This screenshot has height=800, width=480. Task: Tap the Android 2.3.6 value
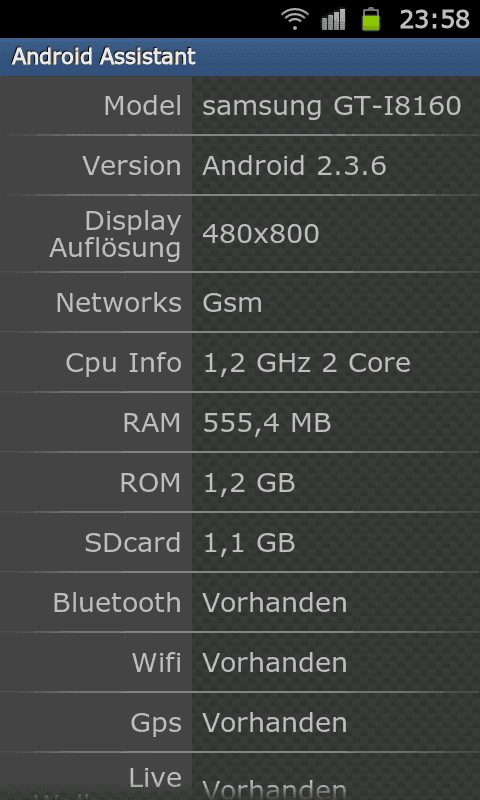[x=294, y=166]
